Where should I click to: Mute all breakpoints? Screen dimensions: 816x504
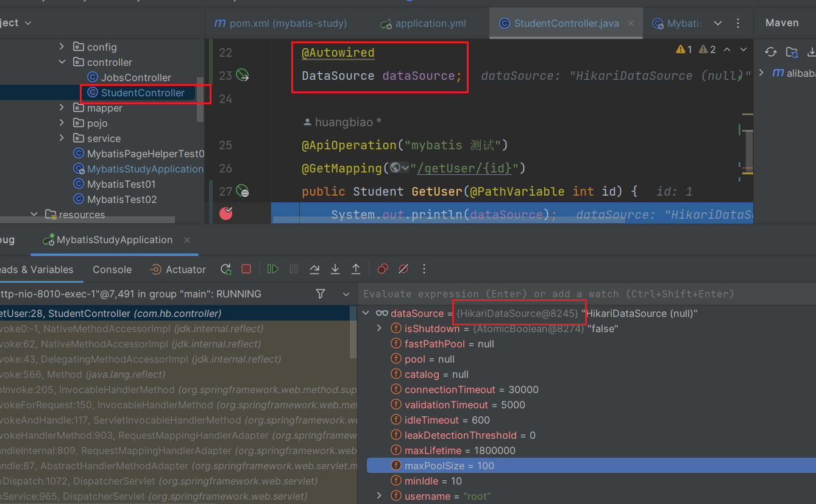click(403, 269)
